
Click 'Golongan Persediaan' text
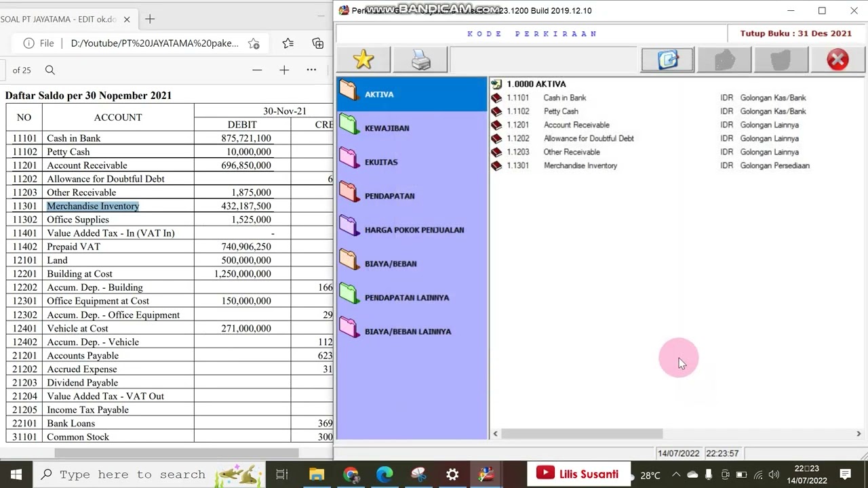tap(774, 165)
